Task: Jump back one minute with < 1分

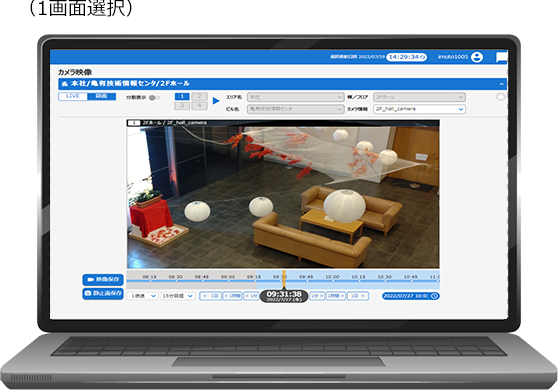Action: (x=251, y=296)
